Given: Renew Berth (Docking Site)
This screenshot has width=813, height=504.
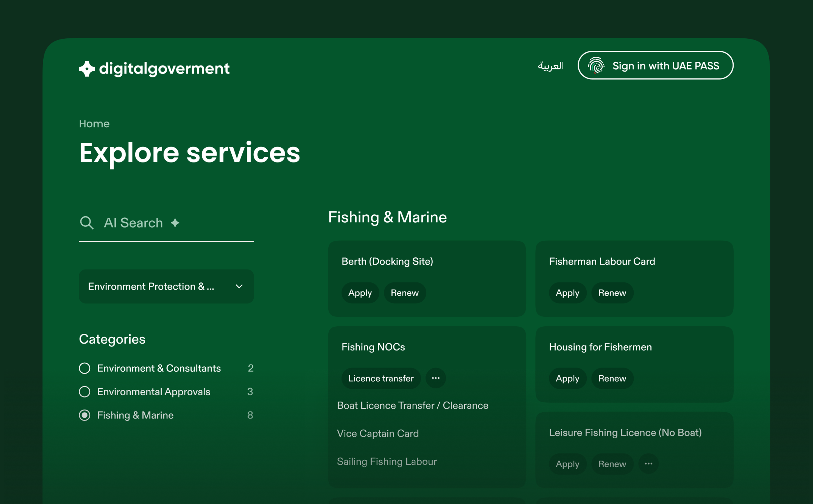Looking at the screenshot, I should coord(405,293).
